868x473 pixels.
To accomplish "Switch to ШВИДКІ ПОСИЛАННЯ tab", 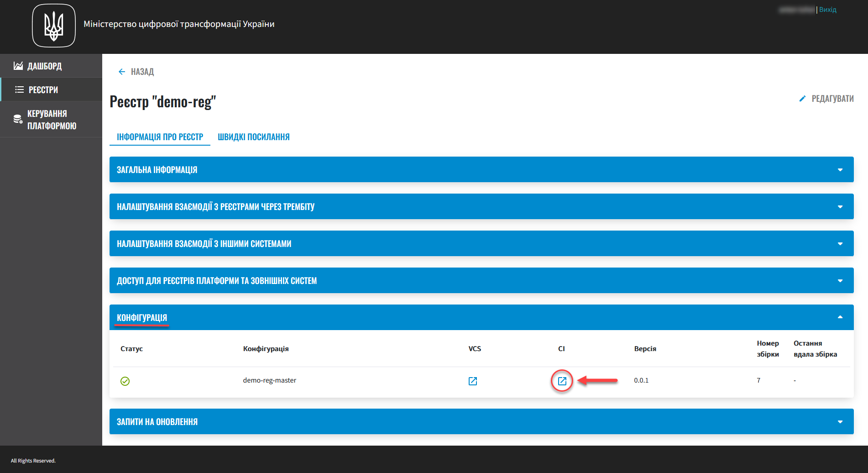I will coord(254,137).
